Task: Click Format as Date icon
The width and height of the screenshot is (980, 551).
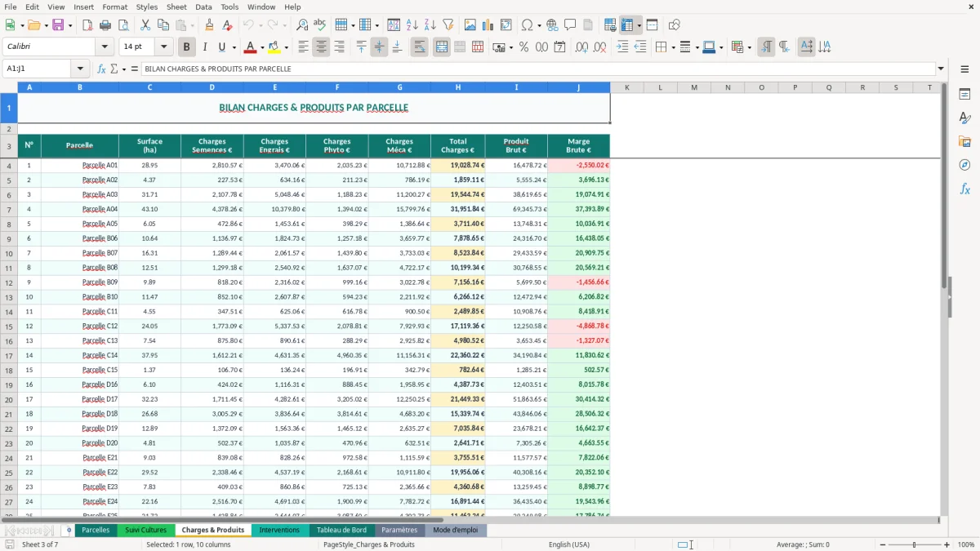Action: [x=559, y=47]
